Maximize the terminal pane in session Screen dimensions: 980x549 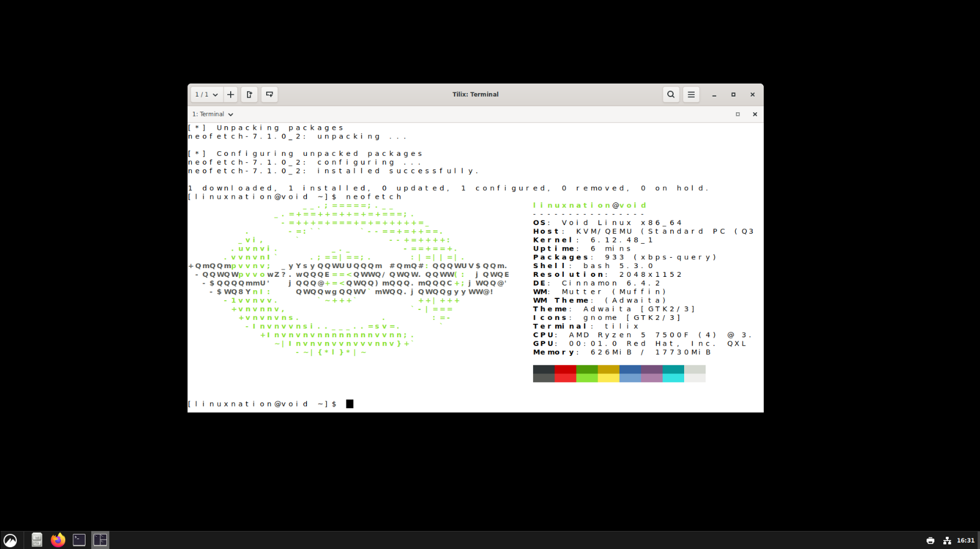pyautogui.click(x=738, y=114)
